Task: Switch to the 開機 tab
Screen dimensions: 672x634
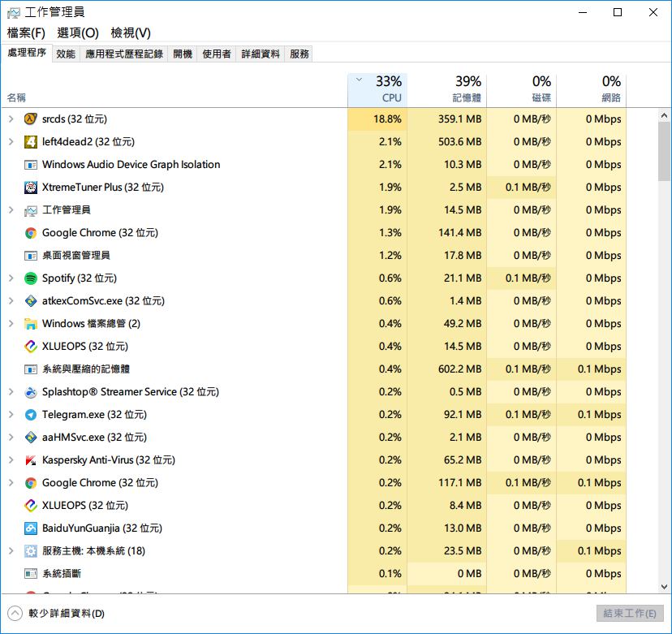Action: click(183, 54)
